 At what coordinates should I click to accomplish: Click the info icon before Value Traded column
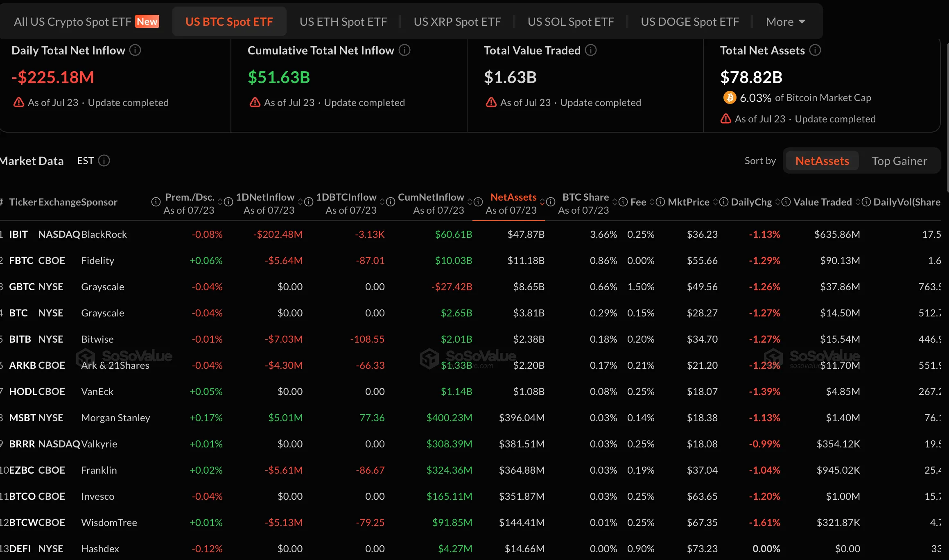(x=786, y=202)
